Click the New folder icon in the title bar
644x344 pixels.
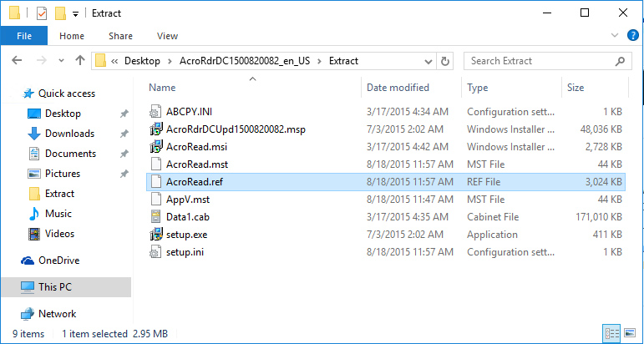(x=60, y=13)
